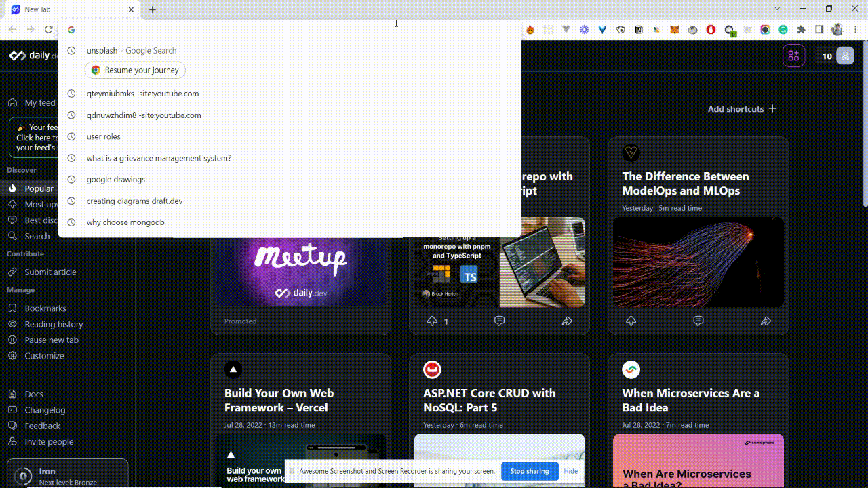Click the red Opera-style extension icon
Image resolution: width=868 pixels, height=488 pixels.
pyautogui.click(x=711, y=30)
